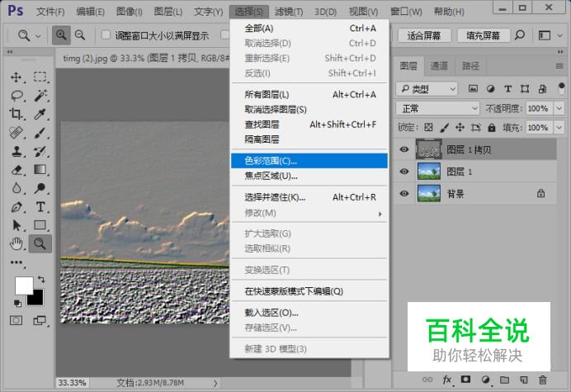Select the Horizontal Type tool
Image resolution: width=571 pixels, height=392 pixels.
pos(40,206)
